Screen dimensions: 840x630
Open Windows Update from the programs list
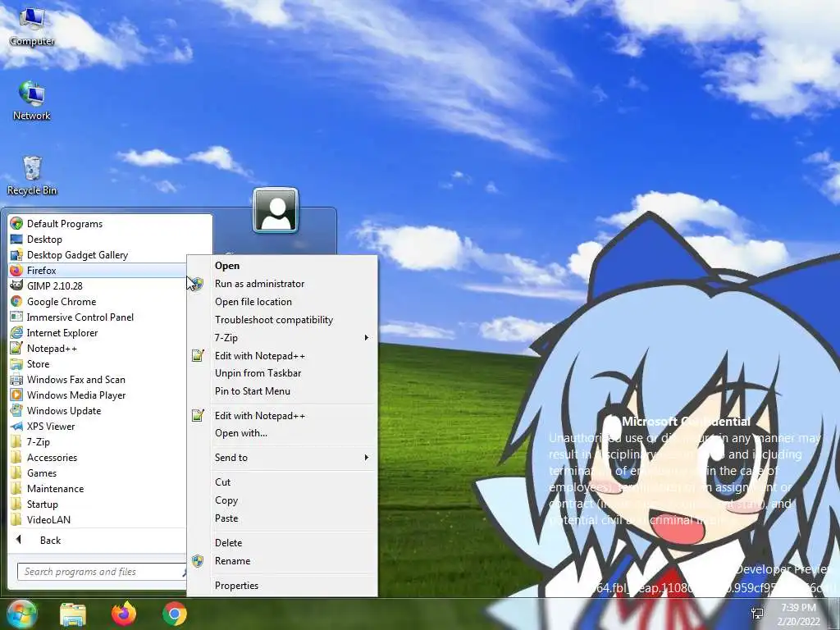coord(64,410)
